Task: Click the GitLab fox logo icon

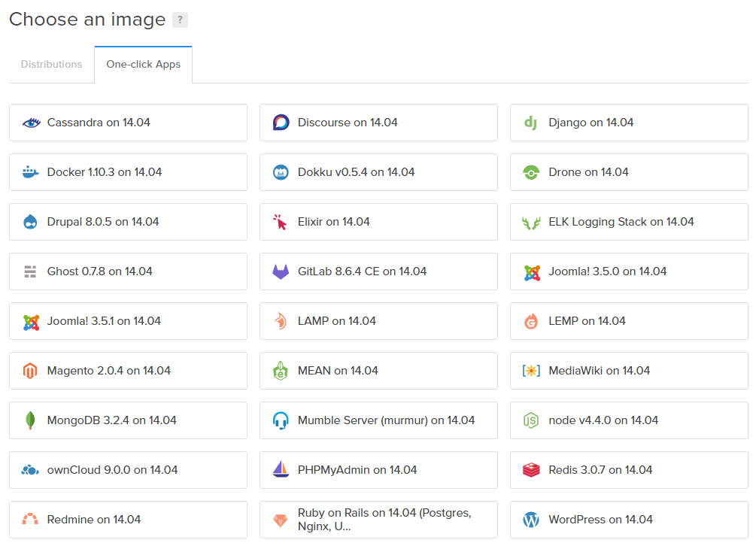Action: coord(281,271)
